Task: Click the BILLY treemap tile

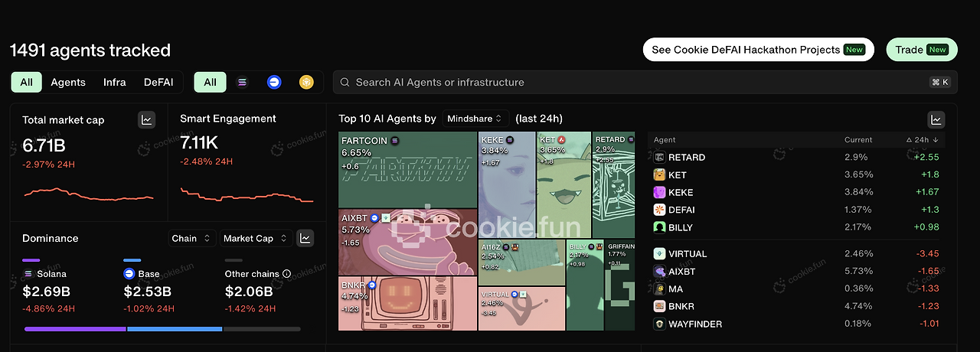Action: tap(585, 285)
